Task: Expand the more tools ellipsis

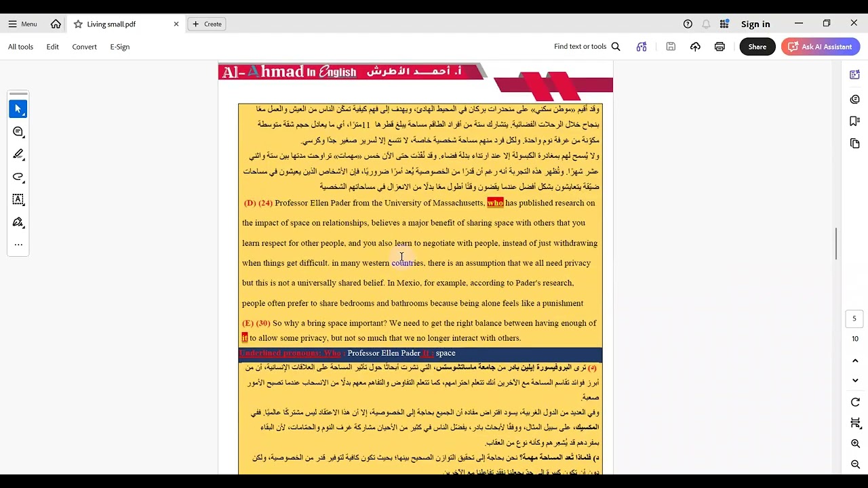Action: click(18, 245)
